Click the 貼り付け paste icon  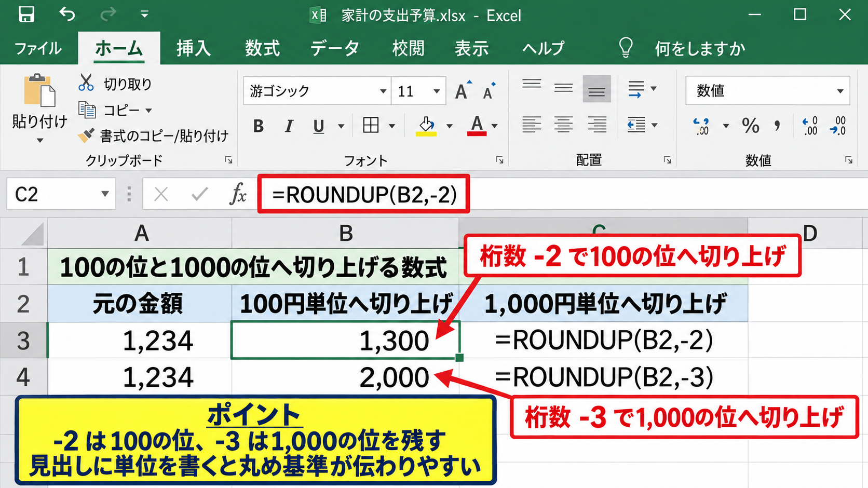point(39,91)
